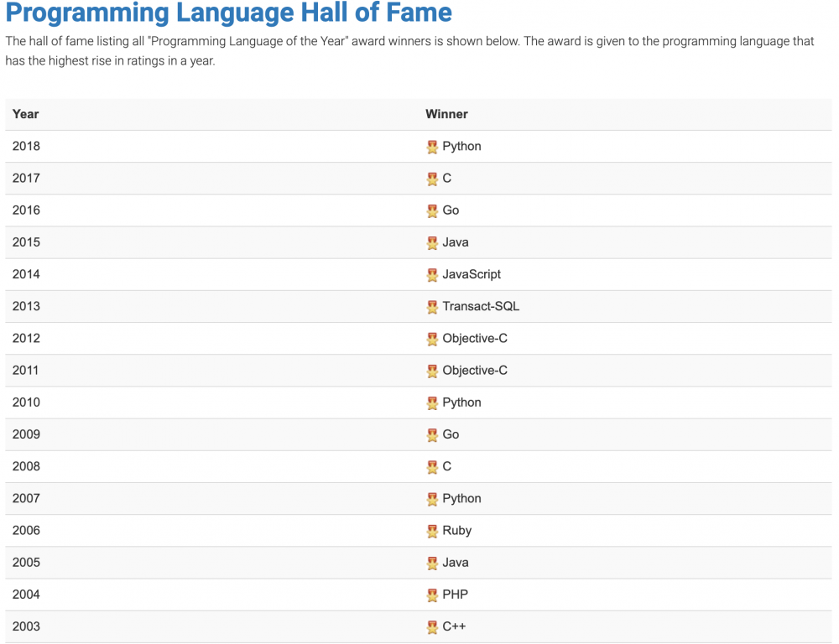Select the 2005 year cell

[26, 563]
